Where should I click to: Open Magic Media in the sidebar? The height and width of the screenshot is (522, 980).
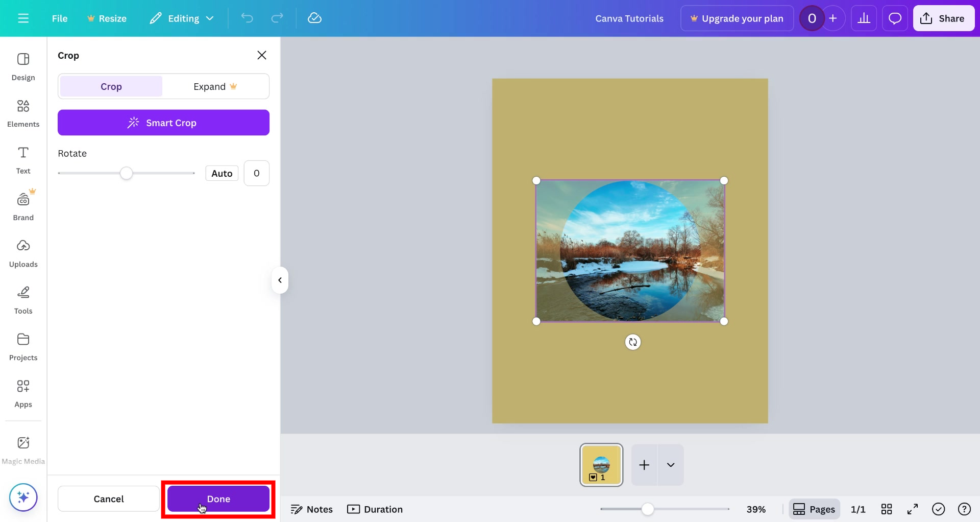pyautogui.click(x=23, y=448)
